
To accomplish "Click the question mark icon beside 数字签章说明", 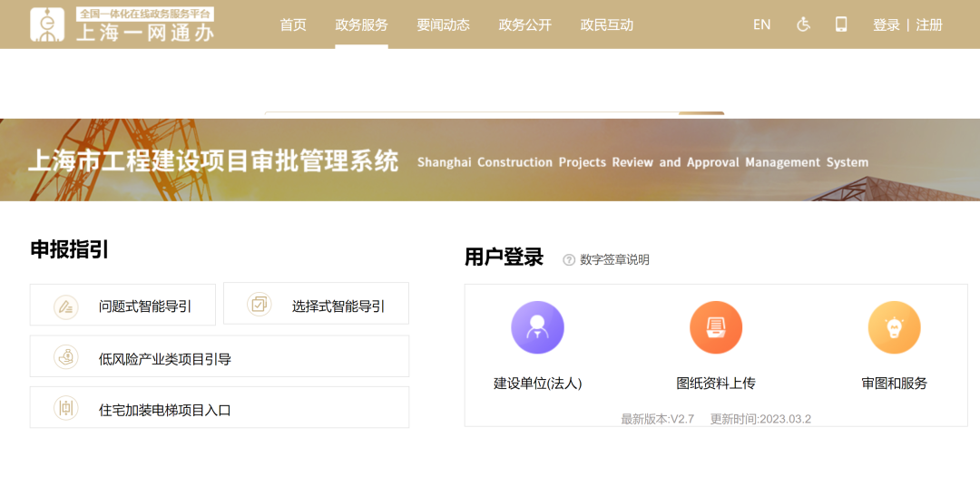I will [569, 259].
